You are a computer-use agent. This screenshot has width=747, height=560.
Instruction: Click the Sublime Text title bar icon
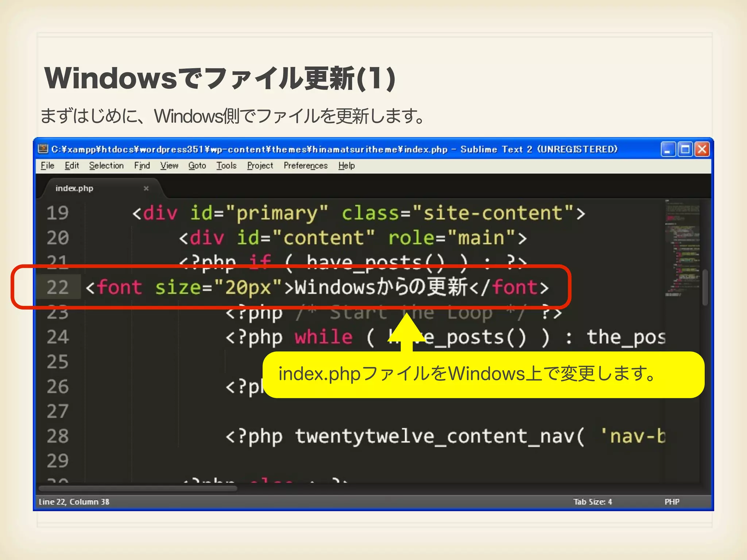point(43,149)
